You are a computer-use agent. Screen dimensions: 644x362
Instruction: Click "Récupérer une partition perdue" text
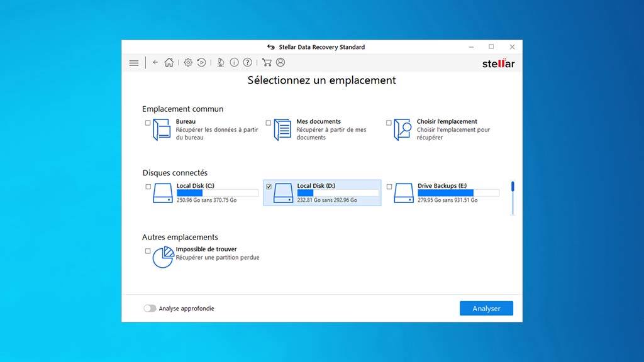pos(218,257)
